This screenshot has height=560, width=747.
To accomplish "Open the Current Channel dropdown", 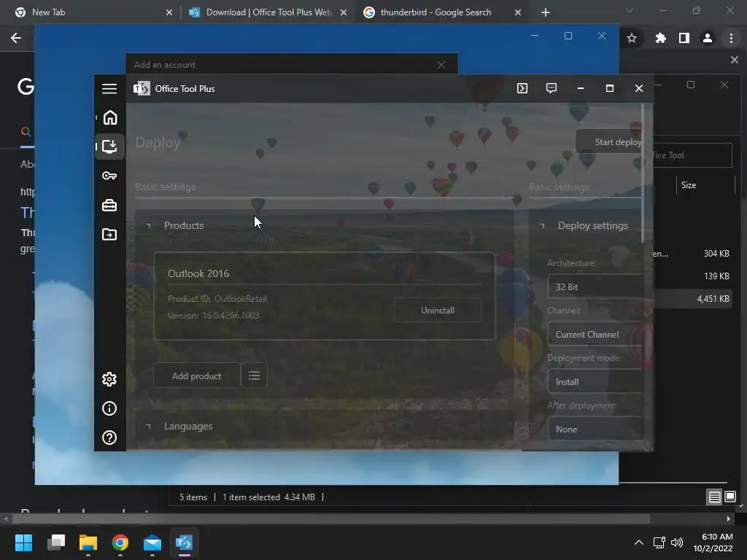I will point(595,334).
